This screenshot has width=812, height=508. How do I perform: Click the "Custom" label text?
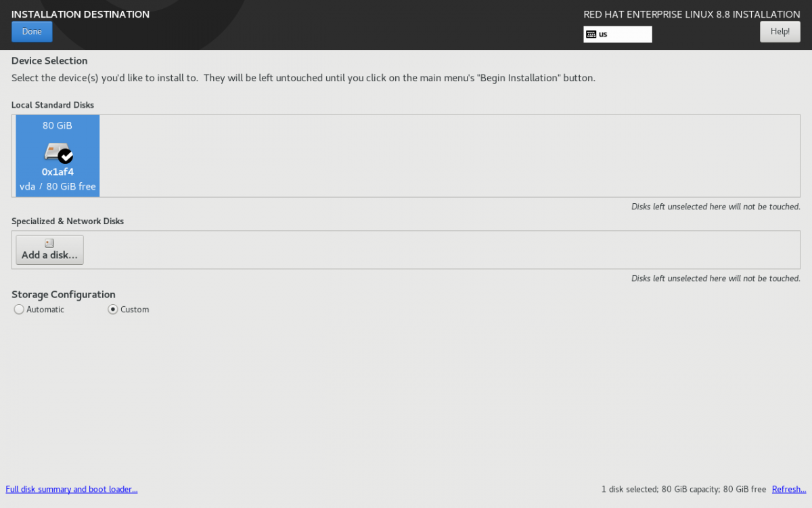pyautogui.click(x=135, y=310)
